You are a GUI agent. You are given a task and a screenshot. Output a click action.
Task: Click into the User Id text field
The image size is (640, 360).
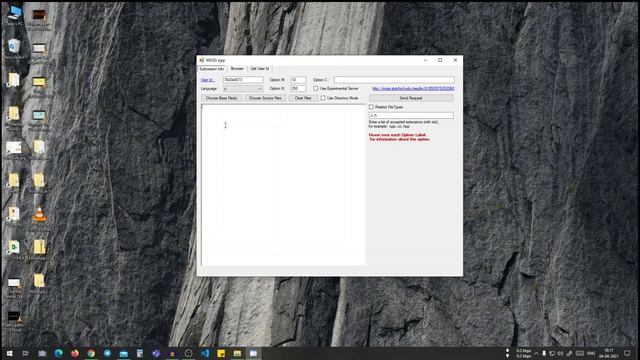pos(243,80)
